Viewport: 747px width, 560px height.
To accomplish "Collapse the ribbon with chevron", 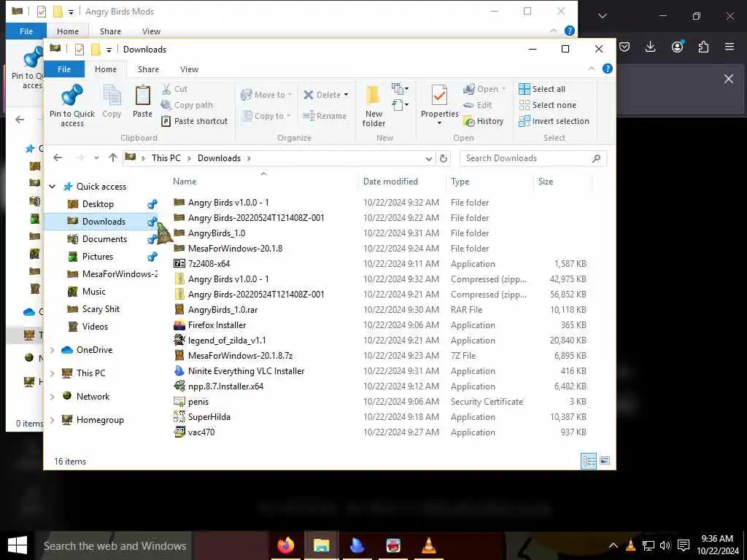I will [x=591, y=69].
